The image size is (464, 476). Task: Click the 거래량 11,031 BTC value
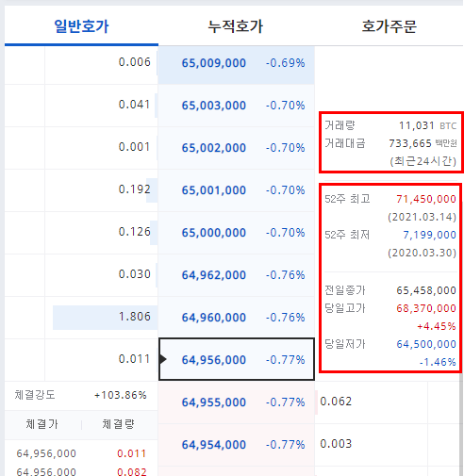tap(427, 125)
